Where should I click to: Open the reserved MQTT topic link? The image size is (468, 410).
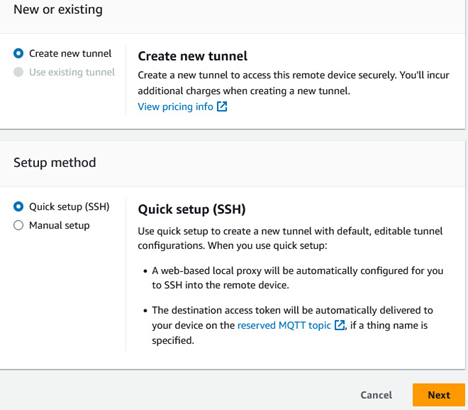[284, 325]
